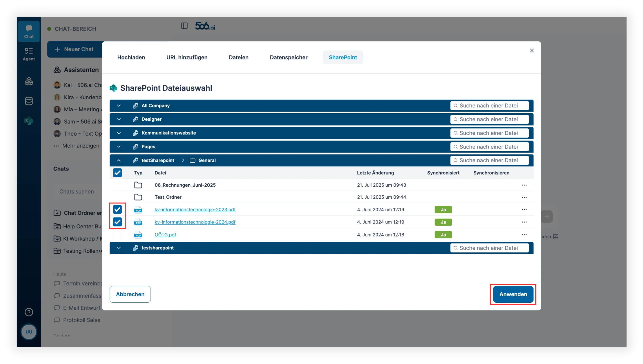The width and height of the screenshot is (643, 364).
Task: Click the Chats suchen search field
Action: (x=78, y=192)
